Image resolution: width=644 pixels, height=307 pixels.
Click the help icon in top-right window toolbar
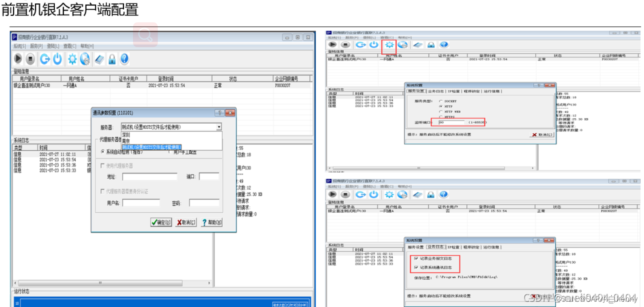(444, 45)
